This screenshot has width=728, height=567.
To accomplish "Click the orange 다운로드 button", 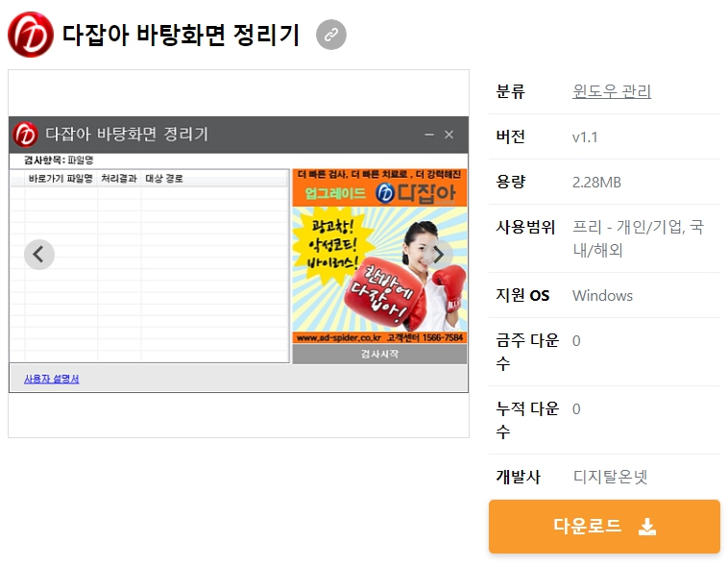I will pos(604,526).
